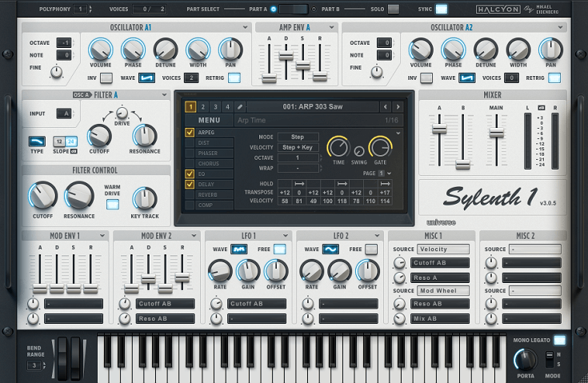
Task: Toggle the Sync button
Action: 442,9
